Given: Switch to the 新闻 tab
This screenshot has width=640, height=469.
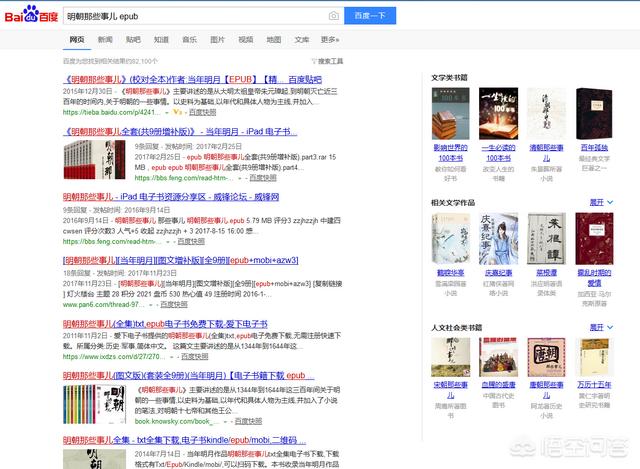Looking at the screenshot, I should pyautogui.click(x=105, y=40).
